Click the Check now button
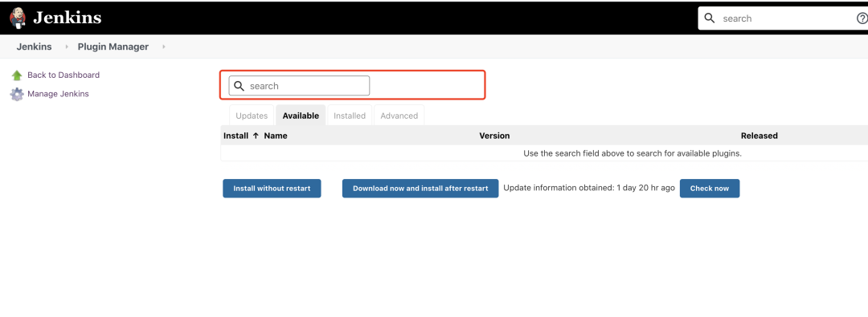The width and height of the screenshot is (868, 317). (710, 188)
